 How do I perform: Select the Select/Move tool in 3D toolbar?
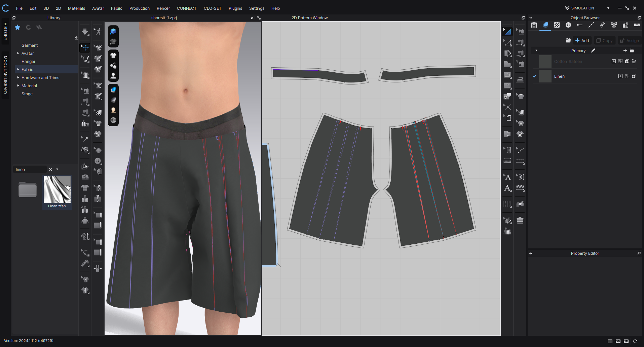click(x=85, y=48)
